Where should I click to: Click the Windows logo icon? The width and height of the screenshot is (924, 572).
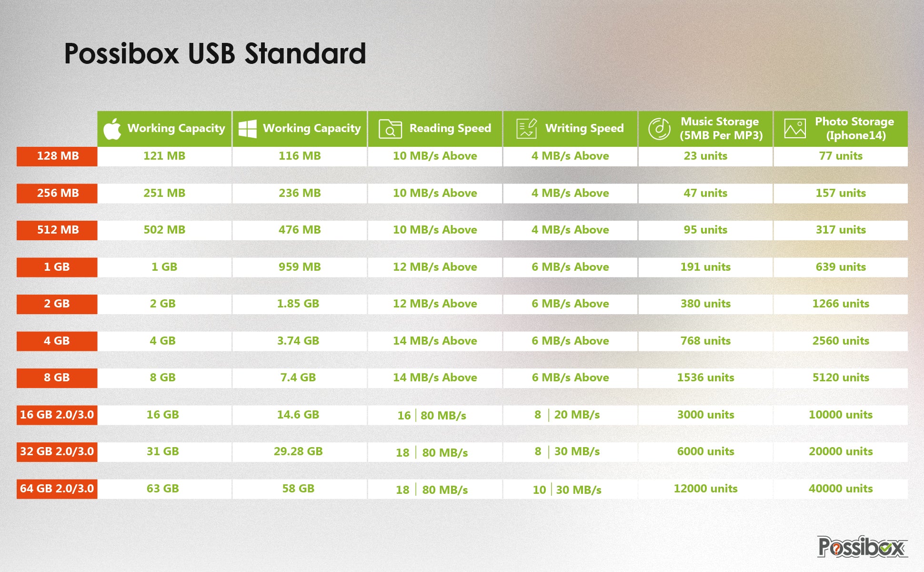[x=248, y=129]
